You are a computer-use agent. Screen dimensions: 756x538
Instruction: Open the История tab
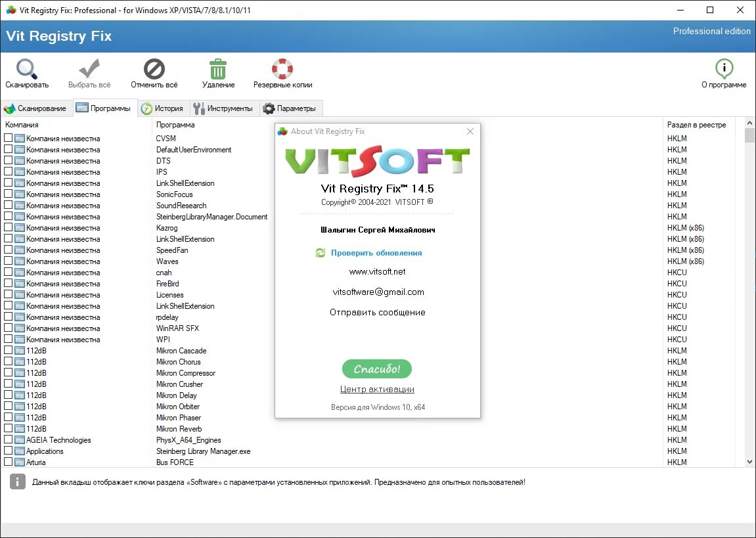click(164, 108)
